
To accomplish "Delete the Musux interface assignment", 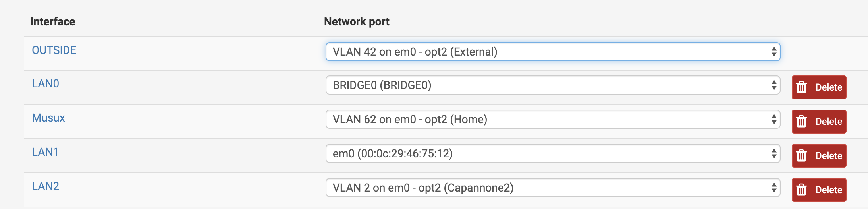I will [x=819, y=121].
